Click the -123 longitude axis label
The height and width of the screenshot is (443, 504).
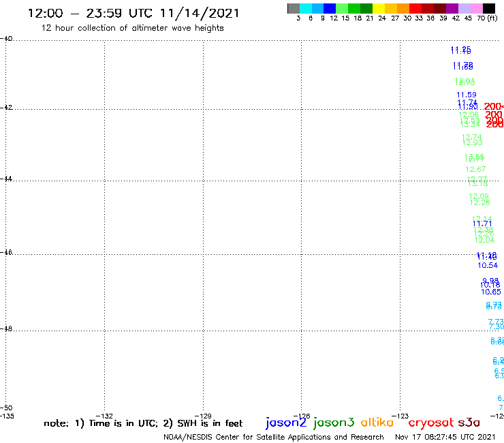tap(400, 416)
